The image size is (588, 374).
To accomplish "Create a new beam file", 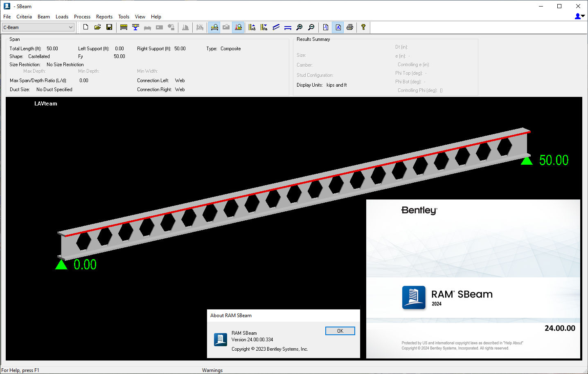I will pyautogui.click(x=86, y=27).
